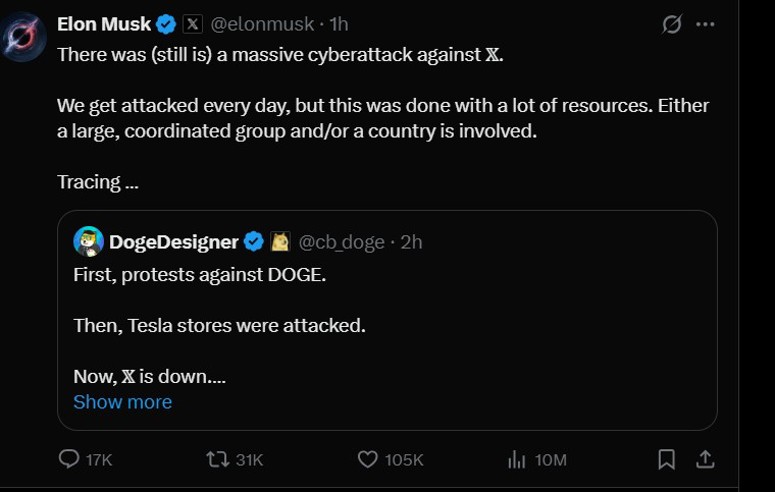
Task: Open Elon Musk's profile avatar
Action: (22, 37)
